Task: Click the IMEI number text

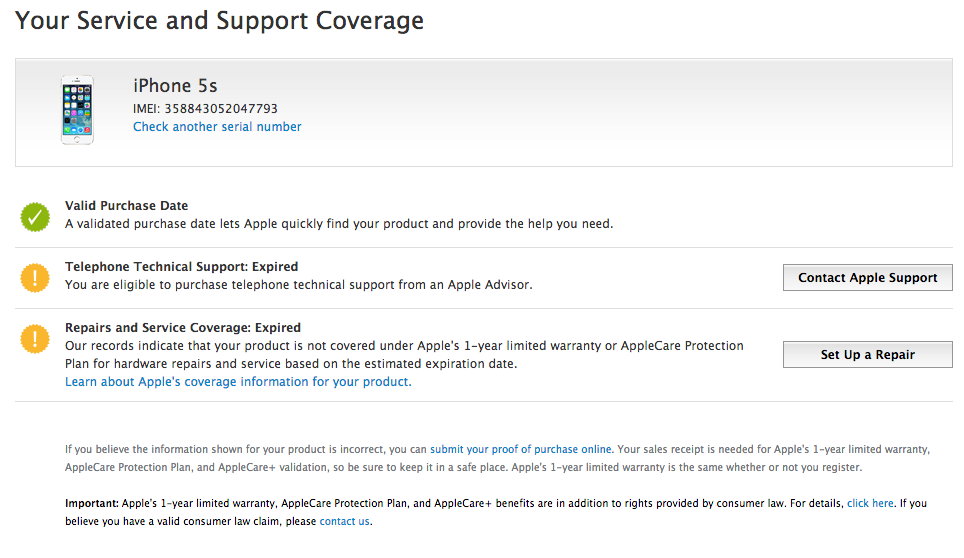Action: (205, 109)
